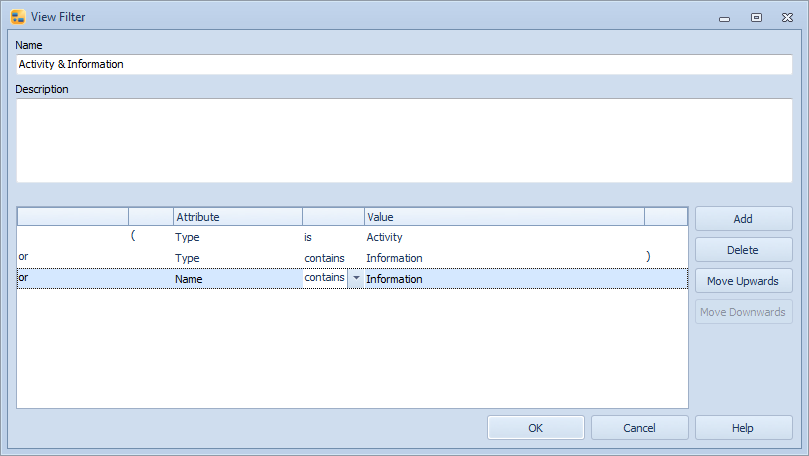Click the 'or' operator in the second row
The height and width of the screenshot is (456, 809).
(x=24, y=257)
